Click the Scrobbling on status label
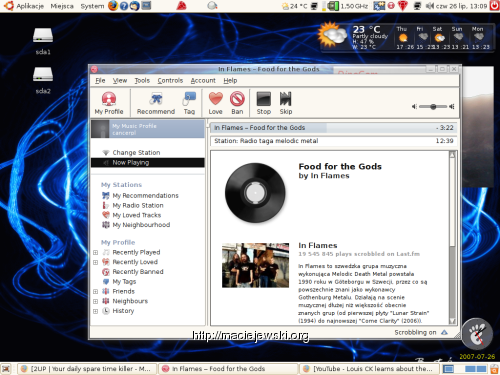Screen dimensions: 500x375 (415, 332)
